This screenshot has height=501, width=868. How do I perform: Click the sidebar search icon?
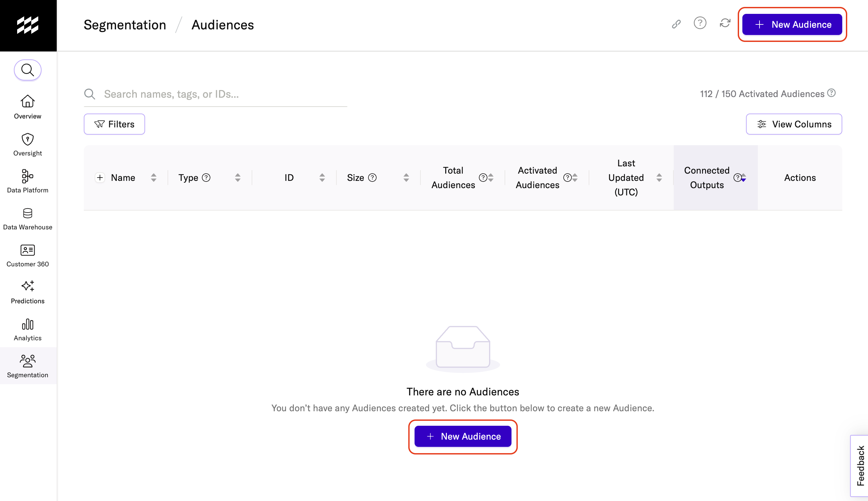(x=27, y=70)
